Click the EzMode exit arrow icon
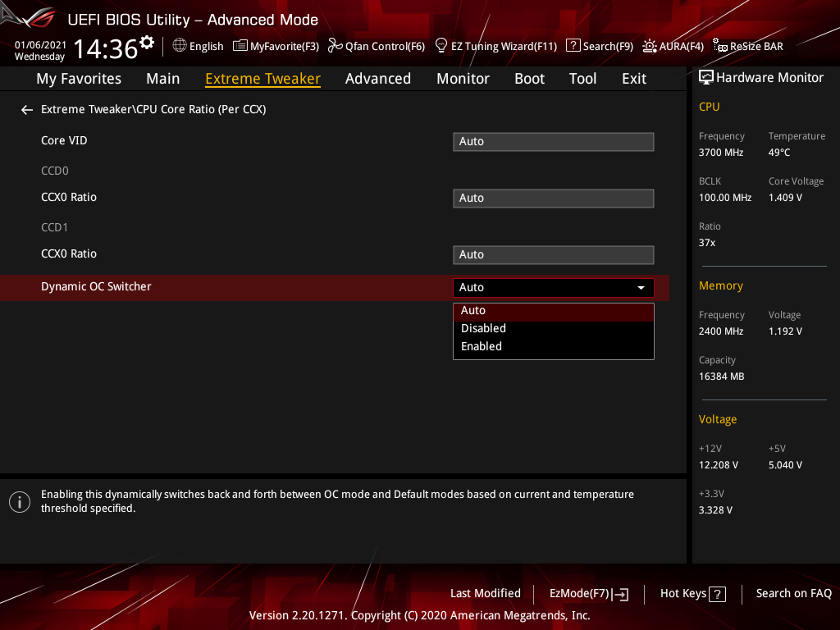 pyautogui.click(x=620, y=594)
